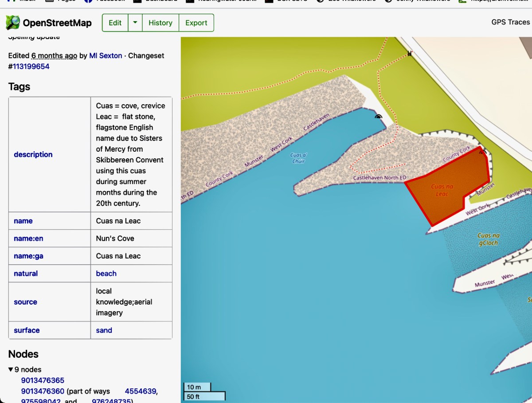Open GPS Traces in the header
This screenshot has height=403, width=532.
coord(510,22)
